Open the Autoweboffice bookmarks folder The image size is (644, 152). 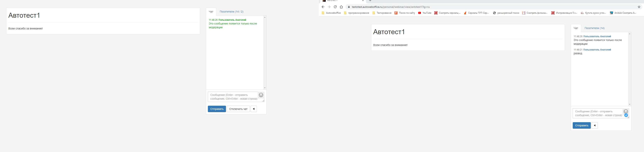point(331,13)
